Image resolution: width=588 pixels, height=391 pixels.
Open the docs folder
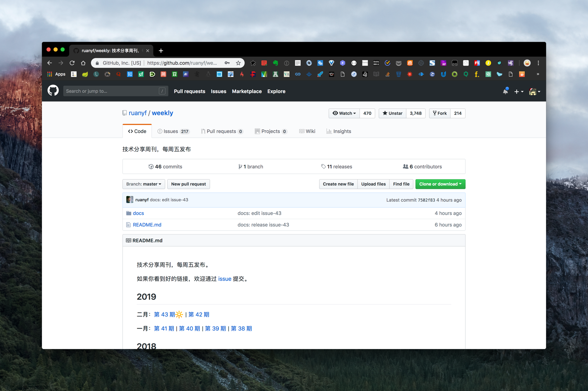point(138,213)
